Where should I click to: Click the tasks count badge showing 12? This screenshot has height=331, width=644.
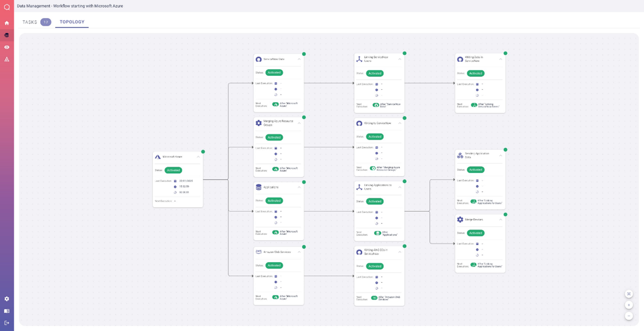click(45, 23)
